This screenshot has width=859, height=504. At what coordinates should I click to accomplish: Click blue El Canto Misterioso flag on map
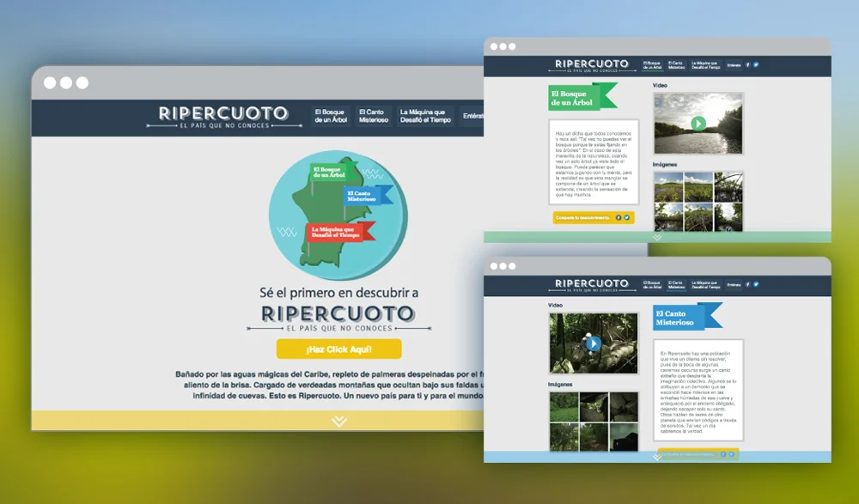[x=367, y=196]
